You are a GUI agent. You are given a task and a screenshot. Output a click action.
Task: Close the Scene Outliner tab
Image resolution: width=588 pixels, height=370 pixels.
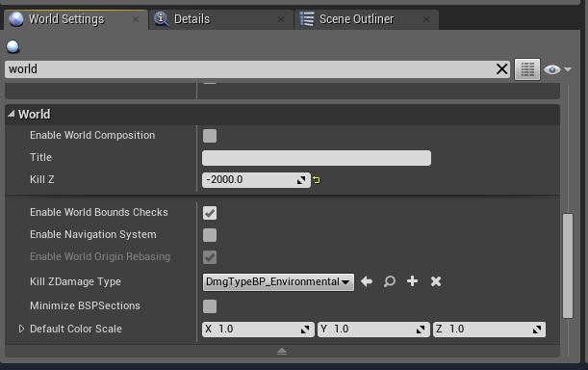426,19
